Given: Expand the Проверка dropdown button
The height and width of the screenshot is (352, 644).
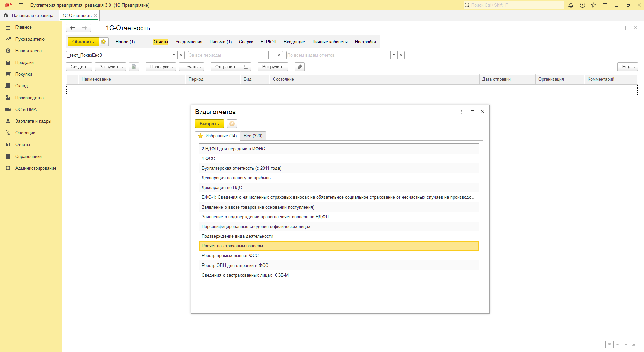Looking at the screenshot, I should [x=161, y=67].
